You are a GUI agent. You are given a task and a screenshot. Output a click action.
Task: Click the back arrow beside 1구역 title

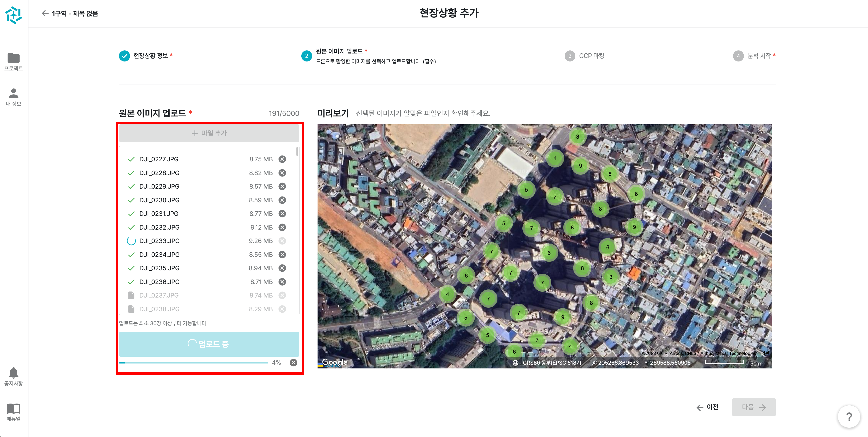pos(45,13)
